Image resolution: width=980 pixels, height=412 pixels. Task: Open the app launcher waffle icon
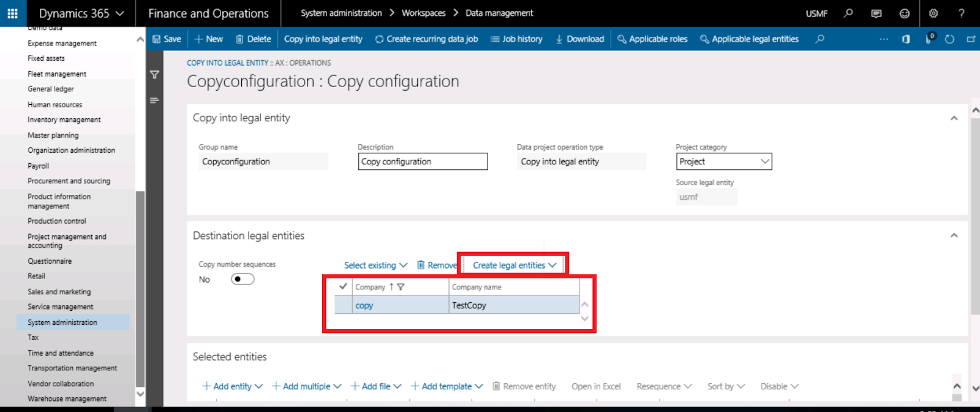point(12,13)
